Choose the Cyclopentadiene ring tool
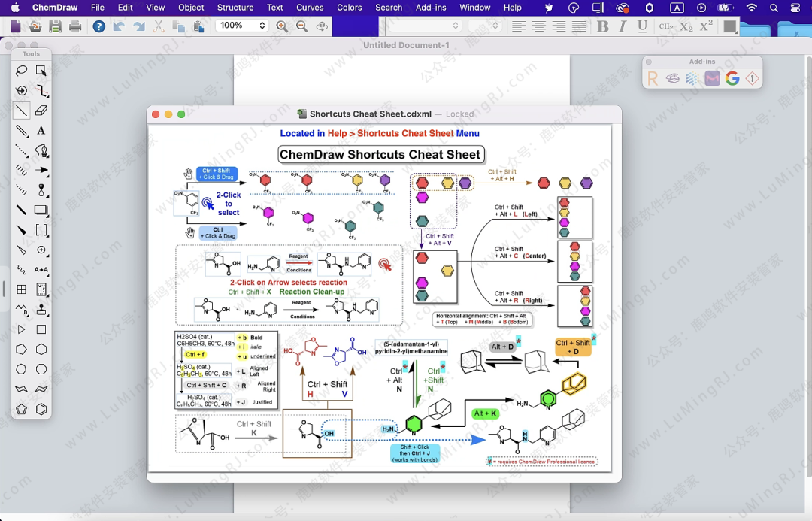Screen dimensions: 812x521 21,409
